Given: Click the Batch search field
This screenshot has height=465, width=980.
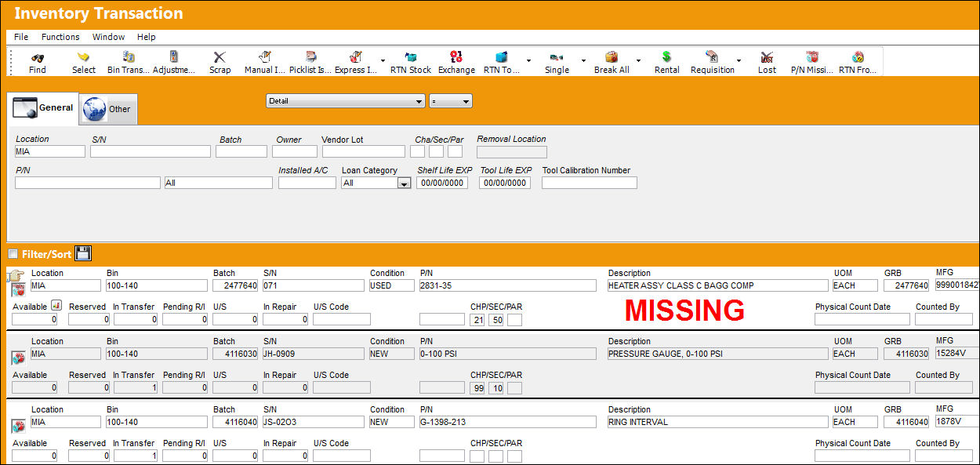Looking at the screenshot, I should point(241,151).
